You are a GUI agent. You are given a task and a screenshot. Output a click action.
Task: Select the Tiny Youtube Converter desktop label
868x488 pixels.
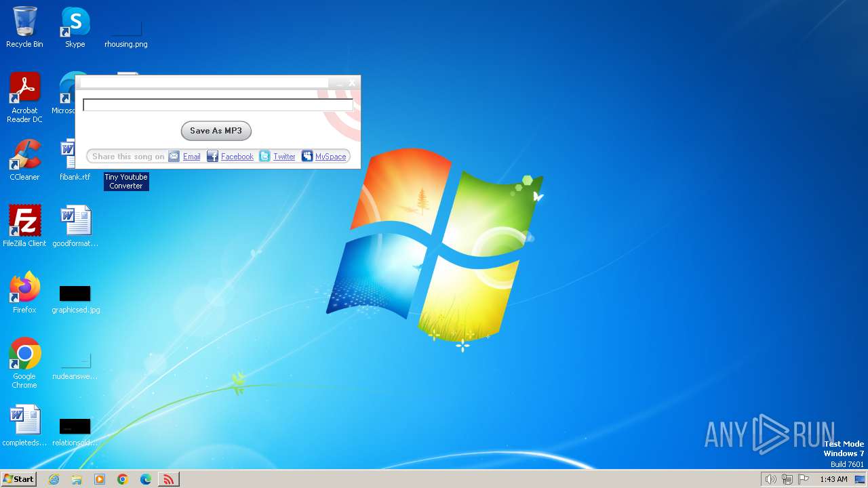[x=126, y=181]
